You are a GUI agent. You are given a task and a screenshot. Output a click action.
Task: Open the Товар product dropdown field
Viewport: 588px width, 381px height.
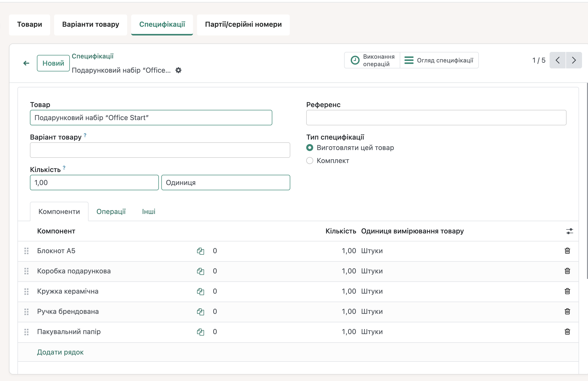tap(151, 118)
